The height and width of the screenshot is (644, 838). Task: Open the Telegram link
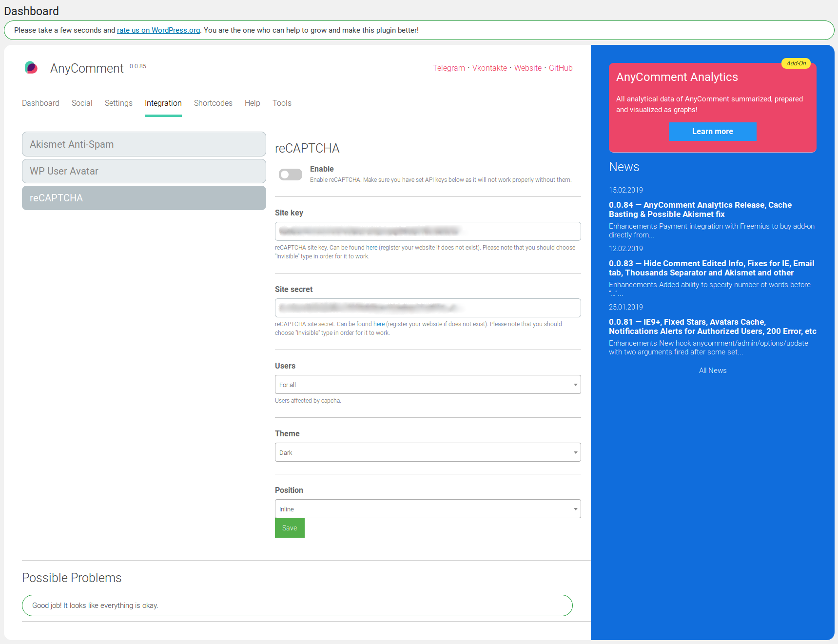[x=449, y=68]
